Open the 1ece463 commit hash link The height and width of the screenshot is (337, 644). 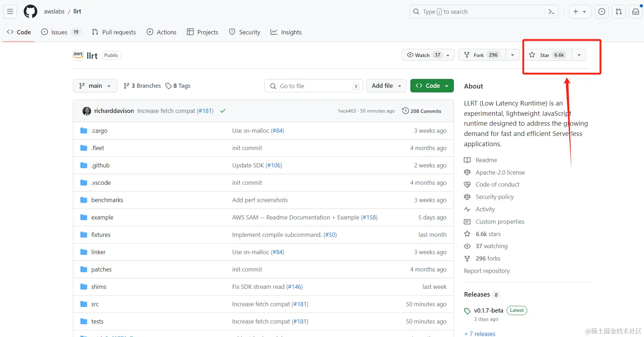(347, 111)
